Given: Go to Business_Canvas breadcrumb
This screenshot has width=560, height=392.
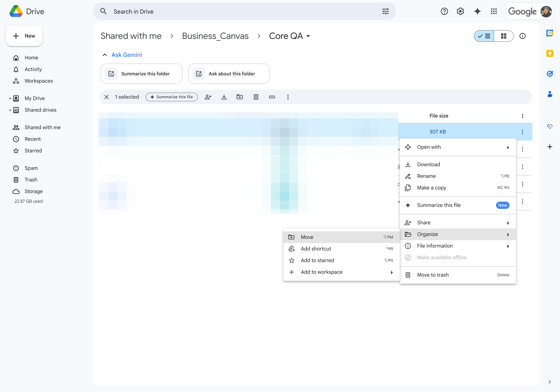Looking at the screenshot, I should 215,36.
